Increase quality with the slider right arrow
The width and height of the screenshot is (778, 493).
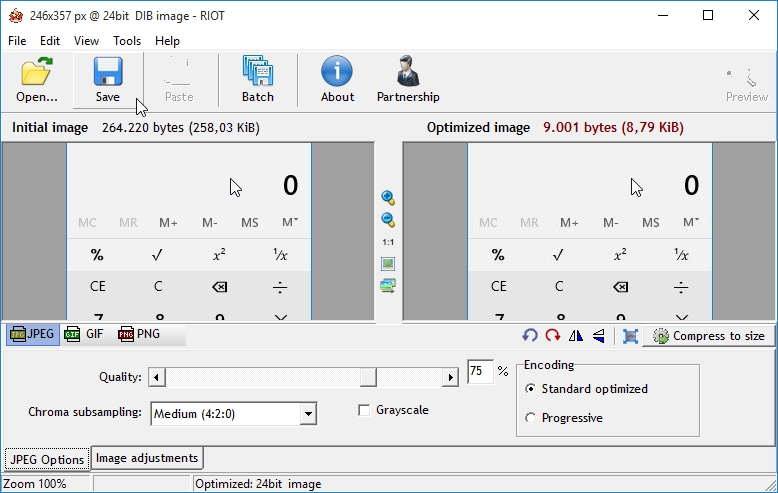point(450,377)
